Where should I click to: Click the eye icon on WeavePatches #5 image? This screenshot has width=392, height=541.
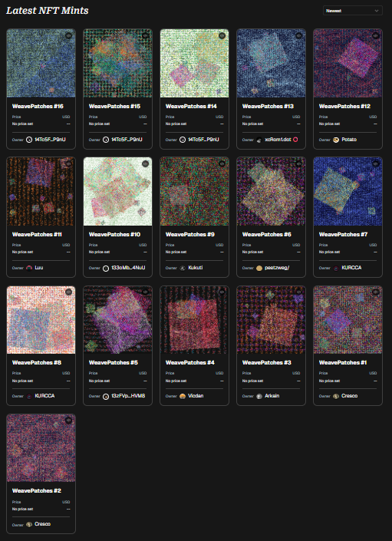pyautogui.click(x=145, y=292)
